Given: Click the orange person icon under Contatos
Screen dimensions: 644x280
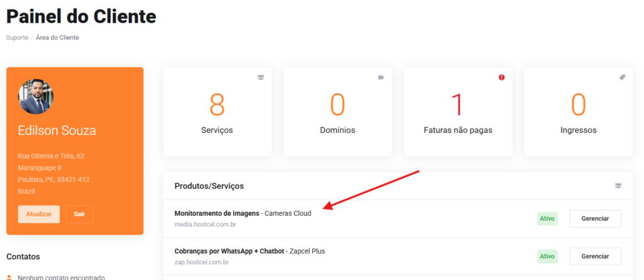Looking at the screenshot, I should click(9, 277).
